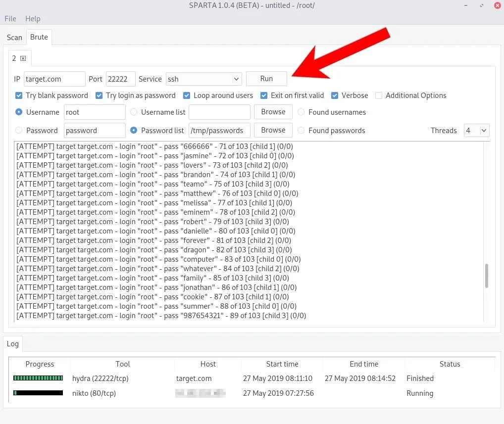Click start time 27 May 2019 08:11:10
This screenshot has width=504, height=424.
point(278,378)
